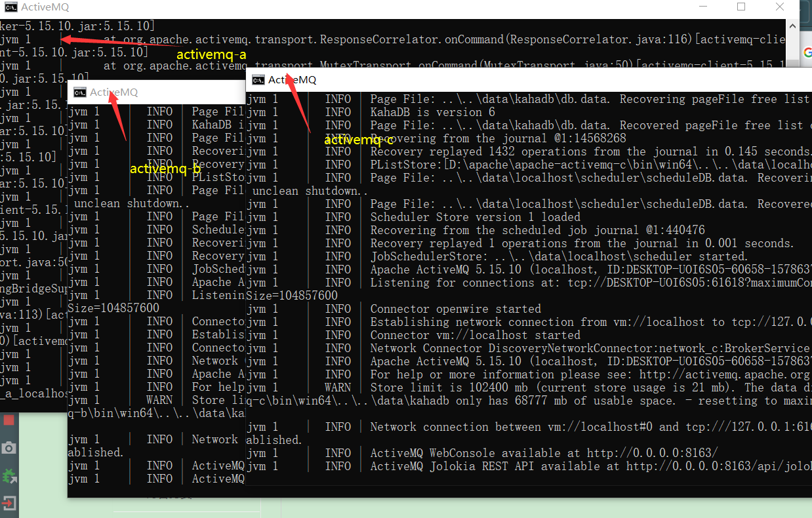Click the activemq-a annotation label
Screen dimensions: 812x518
click(x=211, y=54)
